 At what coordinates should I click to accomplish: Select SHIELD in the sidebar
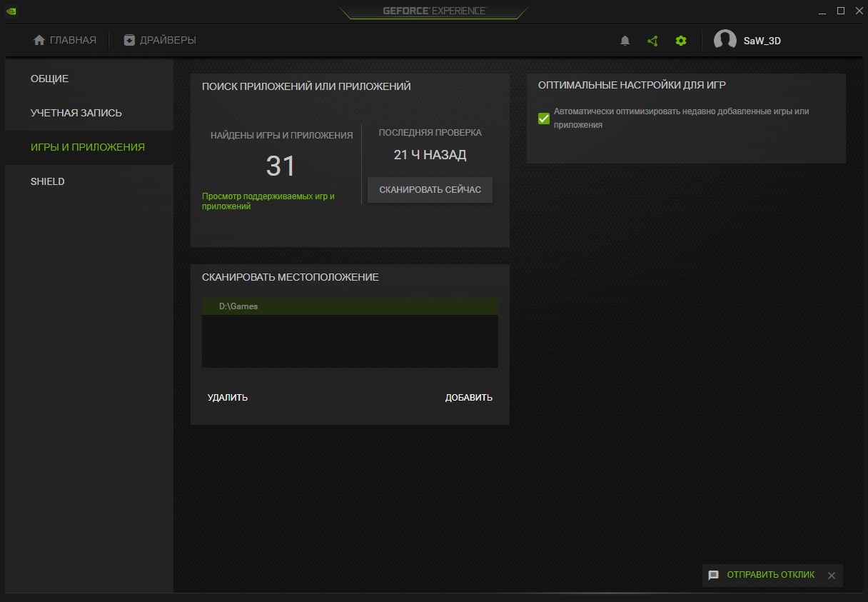click(x=89, y=181)
